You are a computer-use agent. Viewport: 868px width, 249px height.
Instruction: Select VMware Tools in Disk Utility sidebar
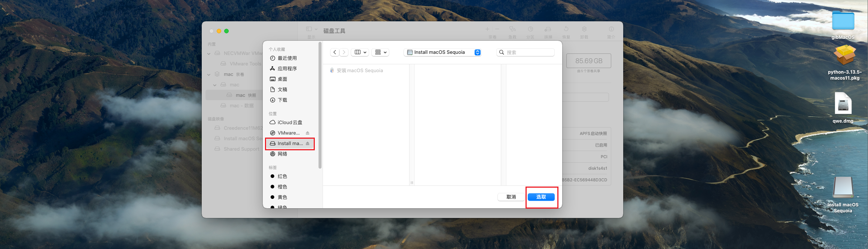click(241, 64)
